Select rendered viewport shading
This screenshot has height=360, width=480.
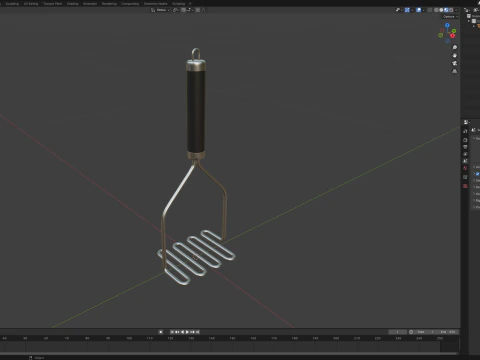pos(451,10)
